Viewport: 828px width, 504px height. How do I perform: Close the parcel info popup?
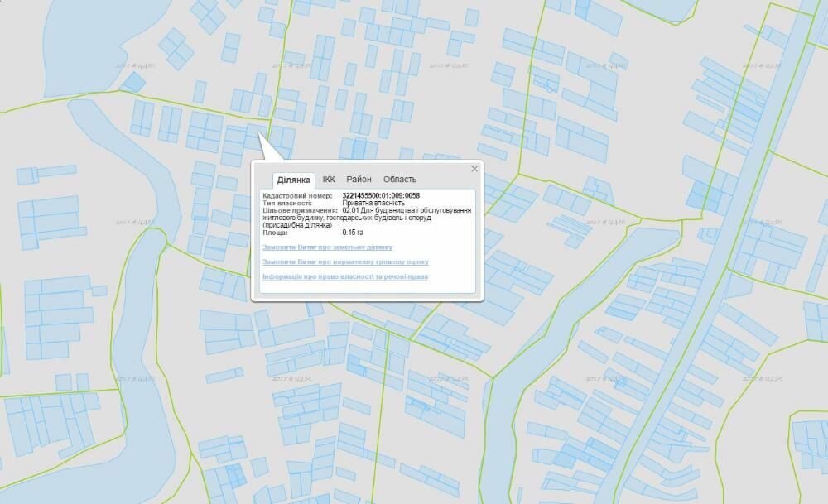(x=474, y=169)
